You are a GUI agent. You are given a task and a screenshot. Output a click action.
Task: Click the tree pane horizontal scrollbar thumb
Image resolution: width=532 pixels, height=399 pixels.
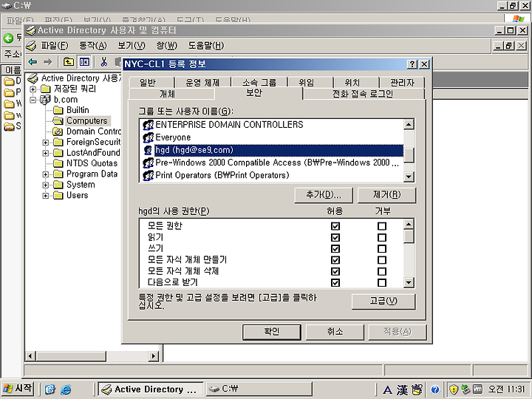(x=71, y=356)
